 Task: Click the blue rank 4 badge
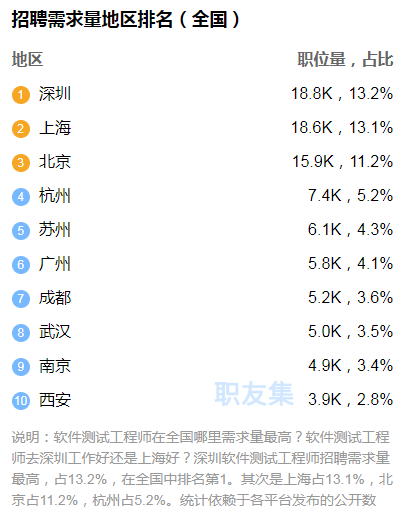pyautogui.click(x=21, y=197)
